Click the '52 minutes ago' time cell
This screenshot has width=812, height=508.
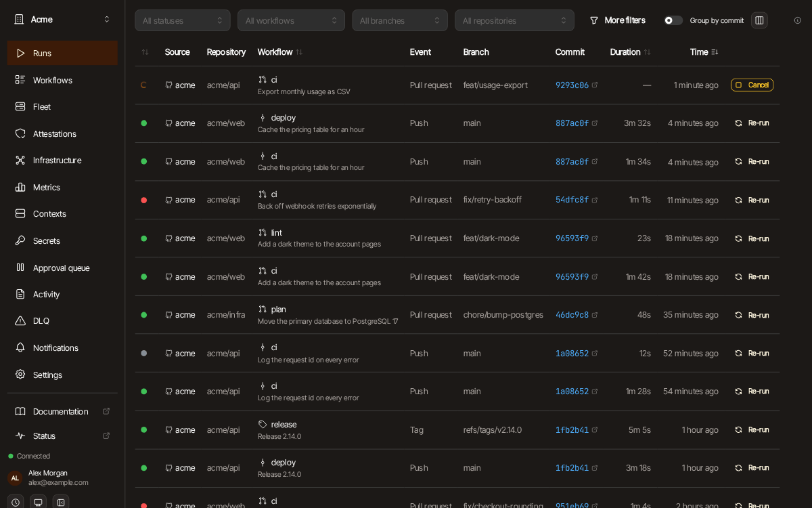click(691, 353)
